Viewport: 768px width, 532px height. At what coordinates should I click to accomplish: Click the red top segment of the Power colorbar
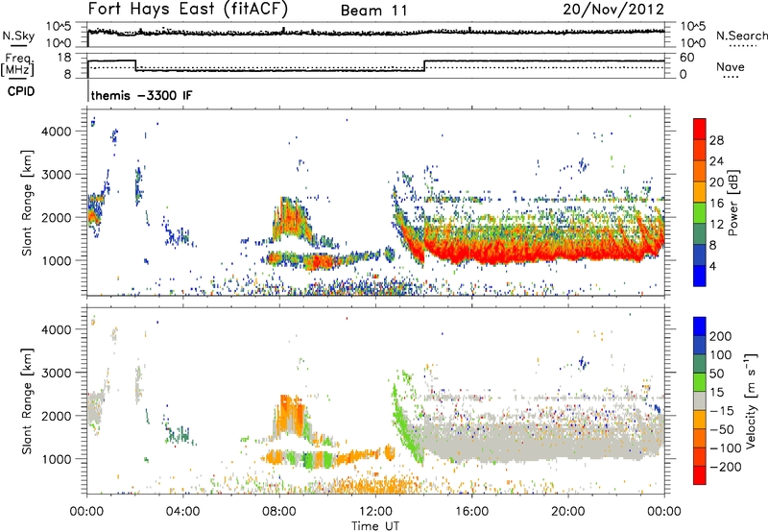click(700, 130)
